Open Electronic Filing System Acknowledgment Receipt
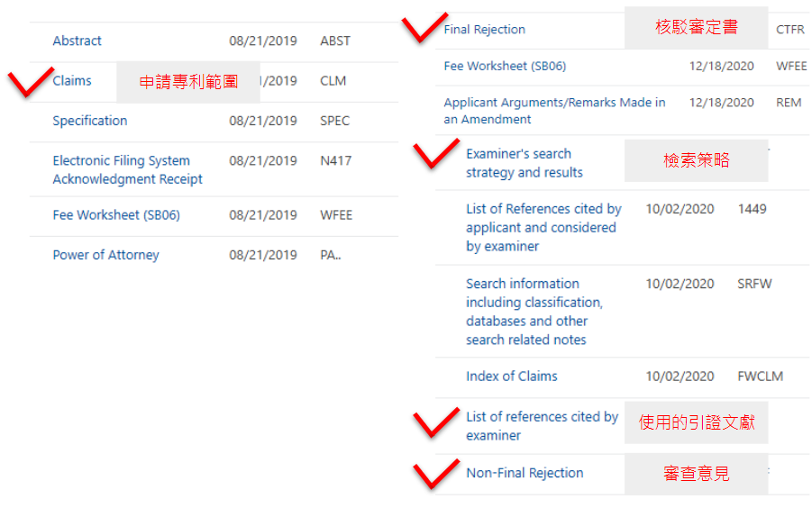This screenshot has width=812, height=508. pyautogui.click(x=121, y=169)
